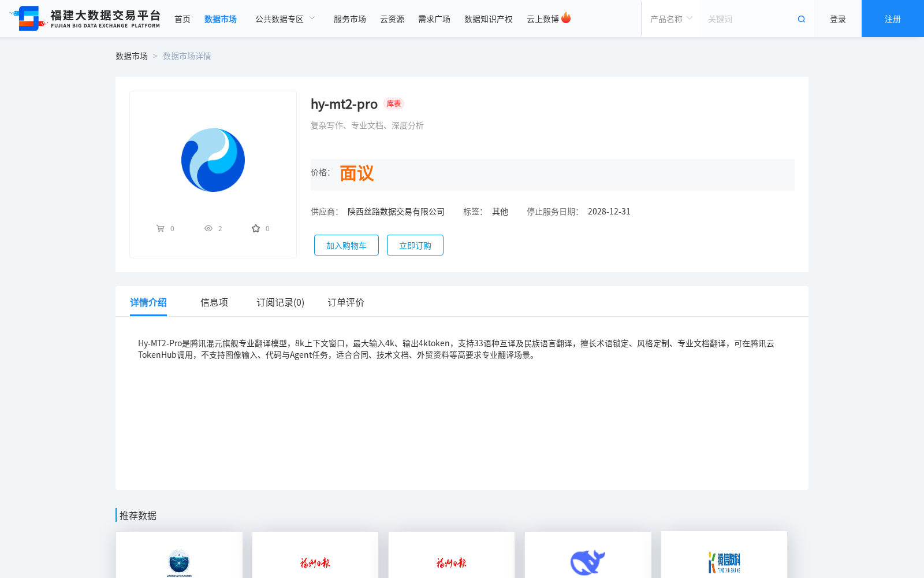This screenshot has height=578, width=924.
Task: Click the 加入购物车 button
Action: [346, 245]
